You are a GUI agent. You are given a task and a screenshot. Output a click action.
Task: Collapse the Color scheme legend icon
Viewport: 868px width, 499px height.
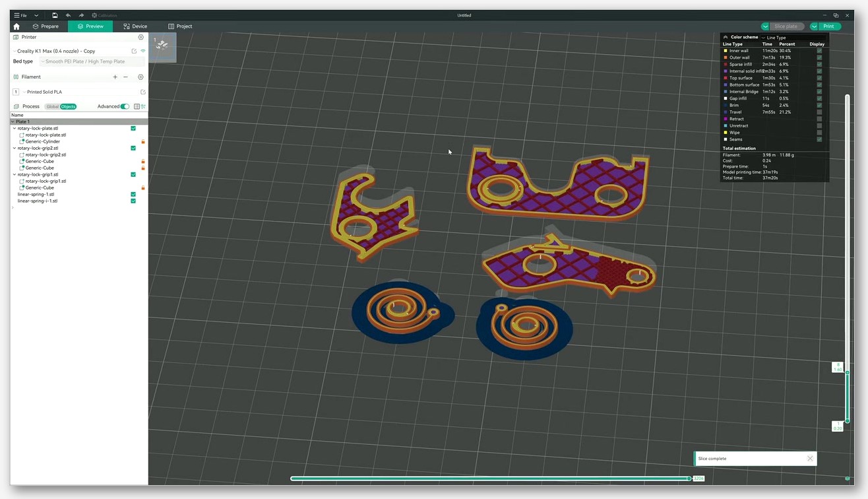coord(726,37)
